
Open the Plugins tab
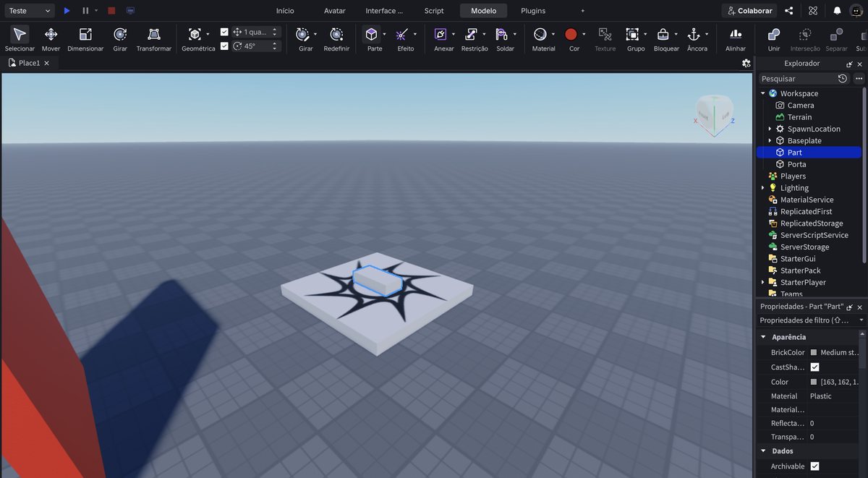pyautogui.click(x=533, y=11)
